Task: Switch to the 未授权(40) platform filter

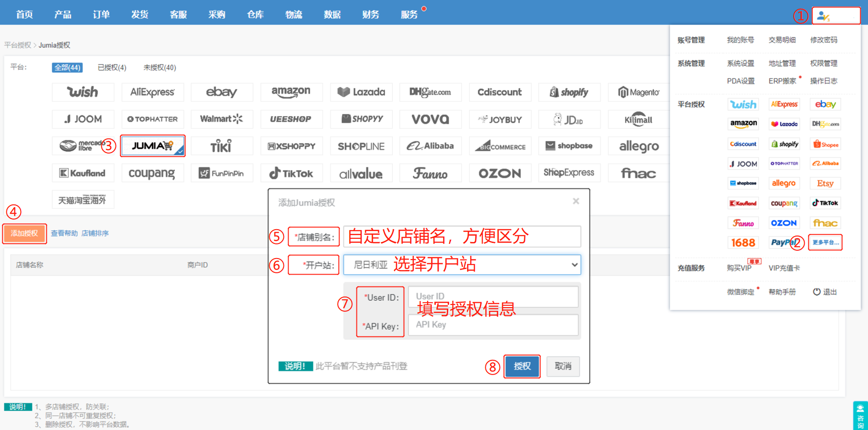Action: tap(160, 67)
